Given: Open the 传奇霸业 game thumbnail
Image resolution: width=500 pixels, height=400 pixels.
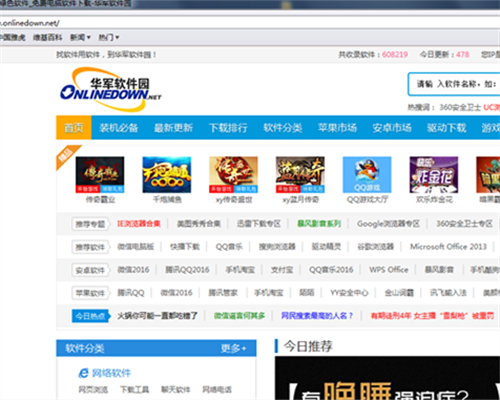Looking at the screenshot, I should [100, 175].
